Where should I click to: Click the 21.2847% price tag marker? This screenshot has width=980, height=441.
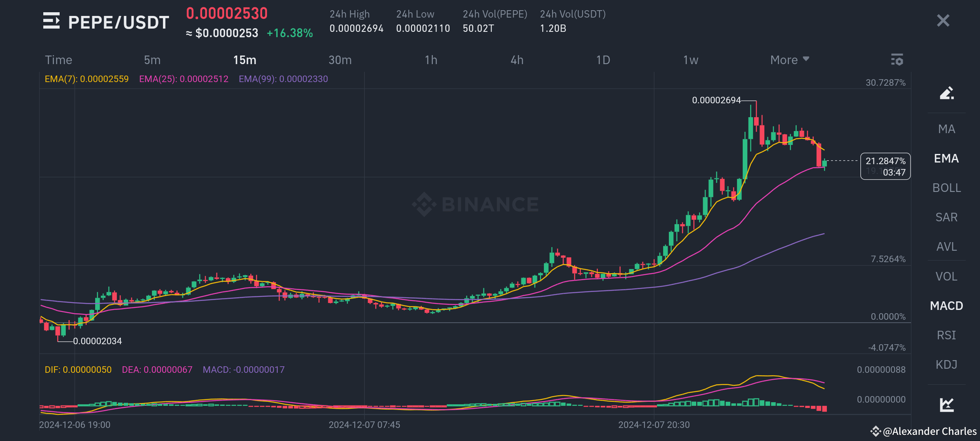pyautogui.click(x=884, y=161)
